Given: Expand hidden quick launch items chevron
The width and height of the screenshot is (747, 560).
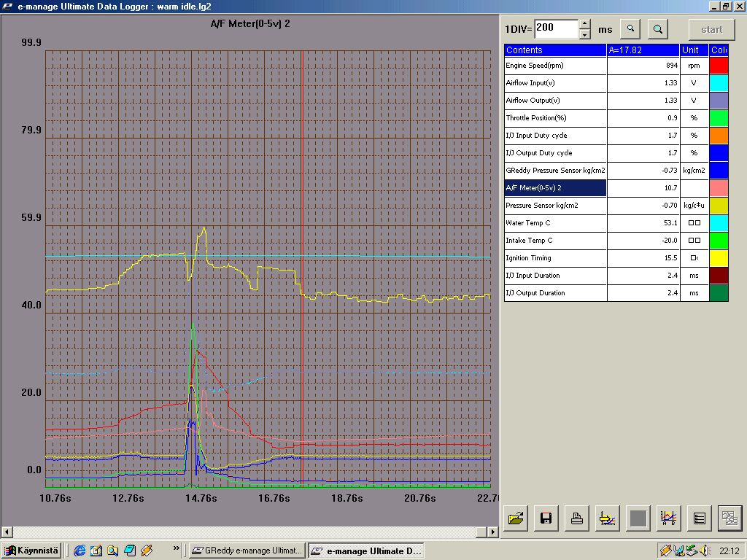Looking at the screenshot, I should coord(177,548).
